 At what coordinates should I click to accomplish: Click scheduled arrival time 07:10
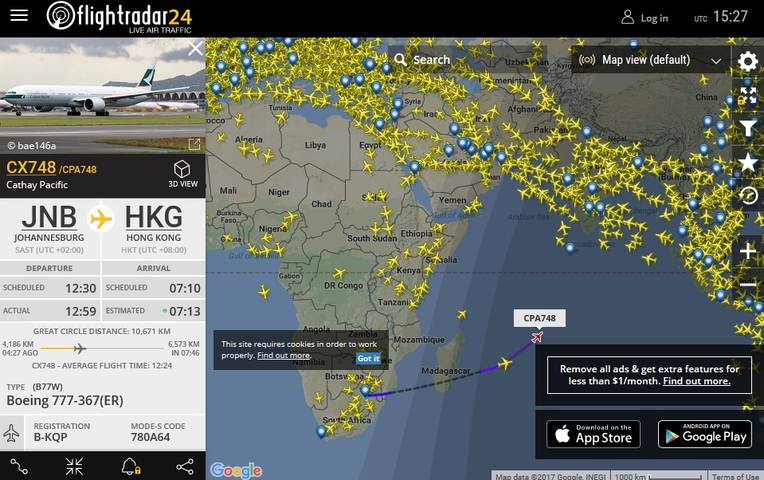coord(185,288)
